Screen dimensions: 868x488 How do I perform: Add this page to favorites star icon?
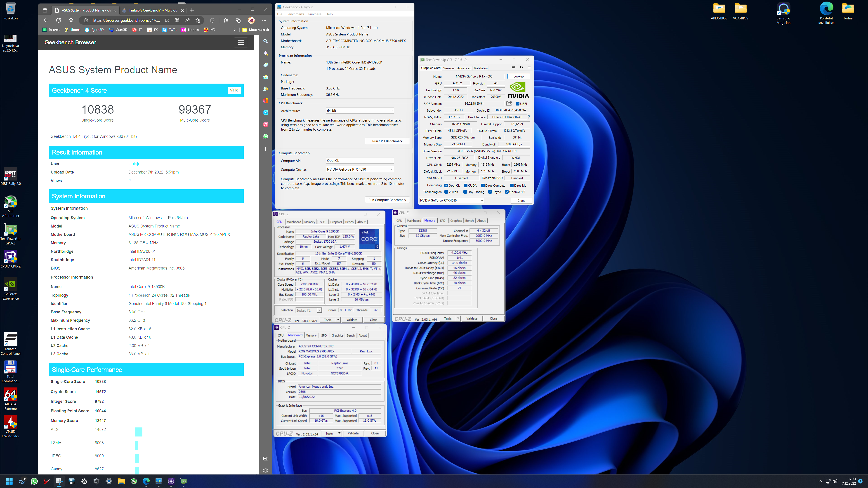coord(198,20)
